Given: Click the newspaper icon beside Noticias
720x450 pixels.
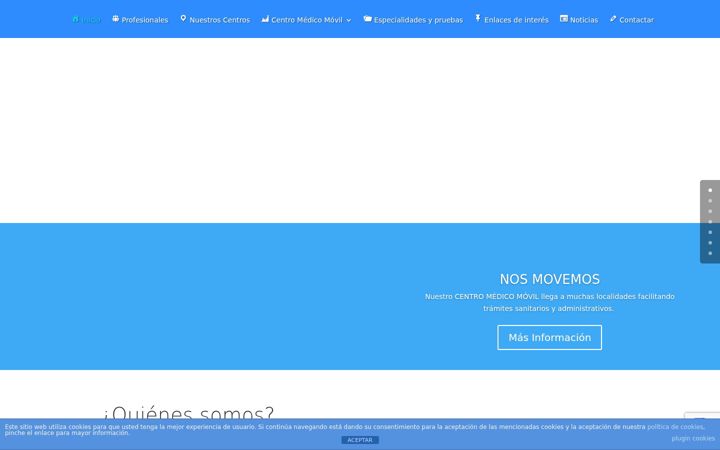Looking at the screenshot, I should (x=564, y=19).
